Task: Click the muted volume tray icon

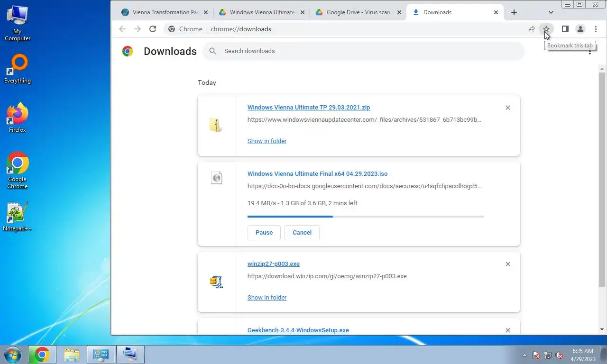Action: [559, 355]
